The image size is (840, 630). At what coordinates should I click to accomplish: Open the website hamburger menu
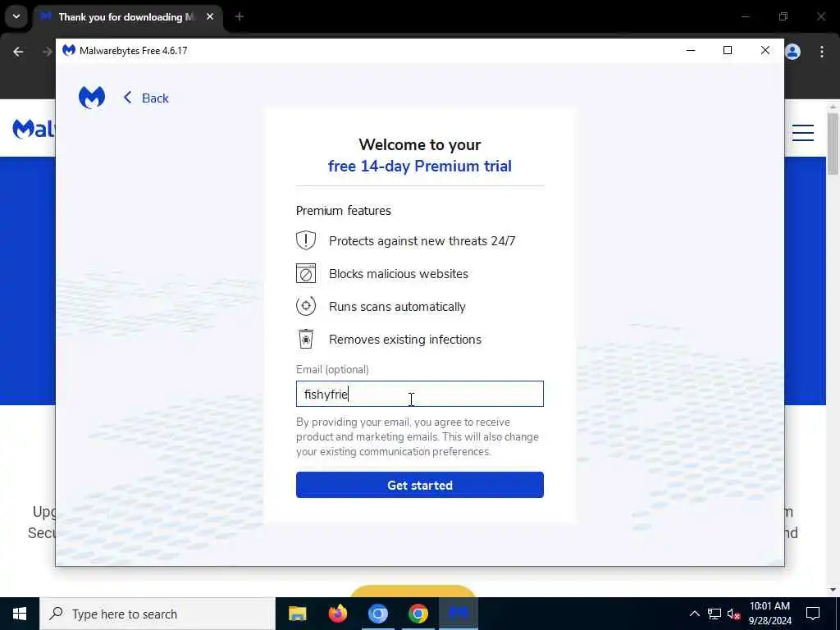(x=803, y=133)
